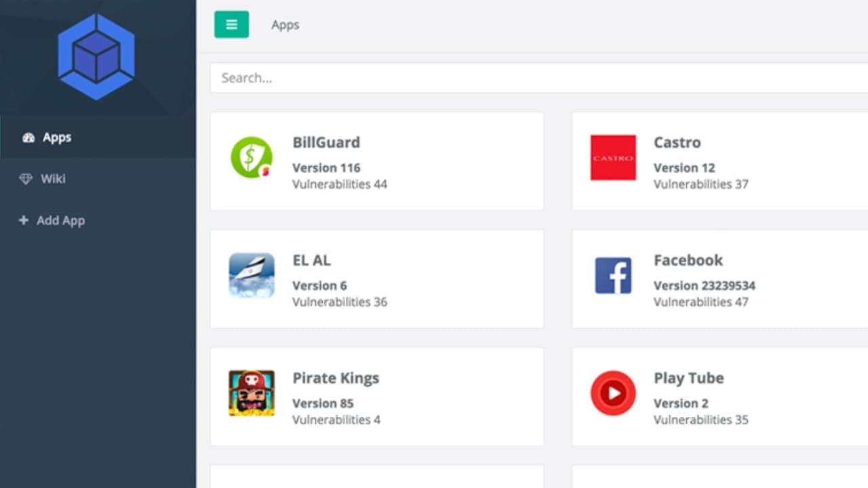Select the Version 116 text
868x488 pixels.
(x=326, y=168)
